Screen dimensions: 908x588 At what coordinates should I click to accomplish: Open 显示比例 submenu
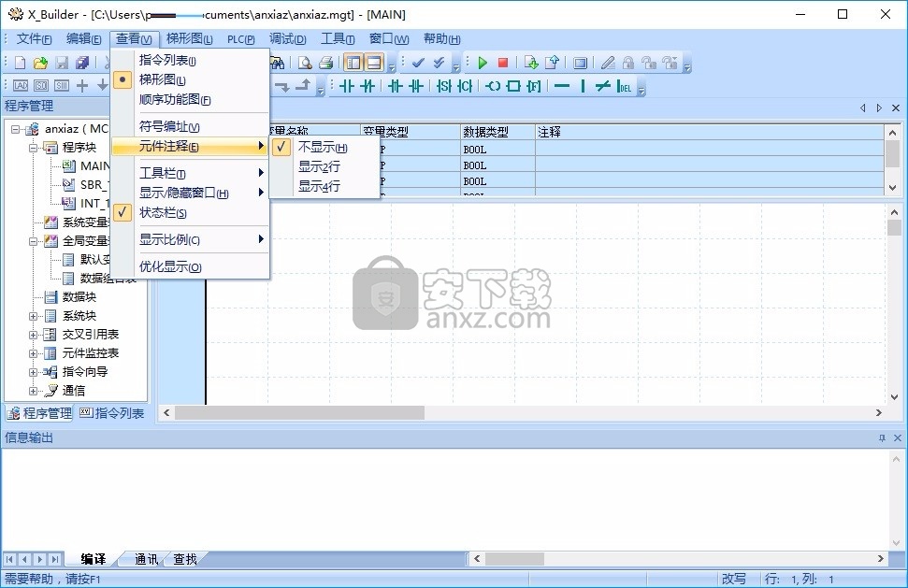click(x=190, y=239)
